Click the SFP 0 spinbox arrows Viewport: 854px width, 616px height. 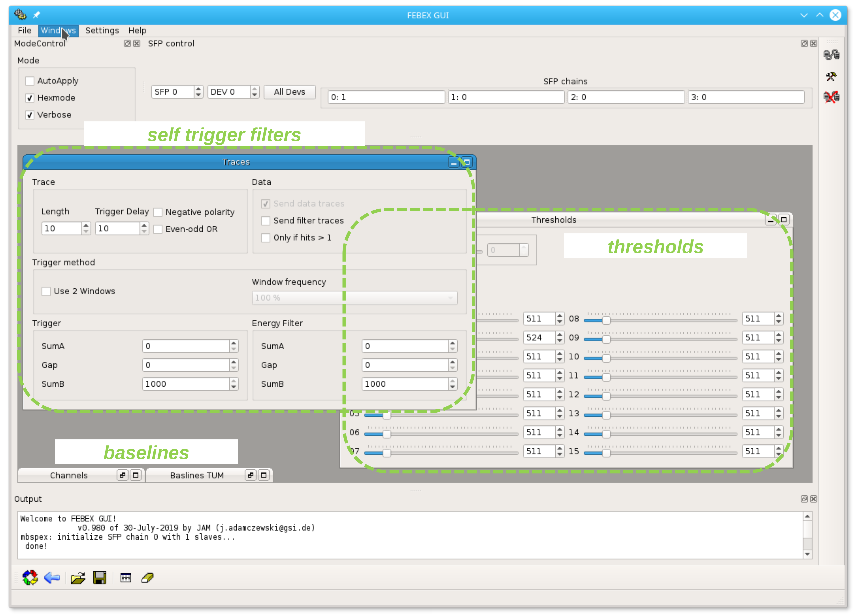click(x=198, y=91)
